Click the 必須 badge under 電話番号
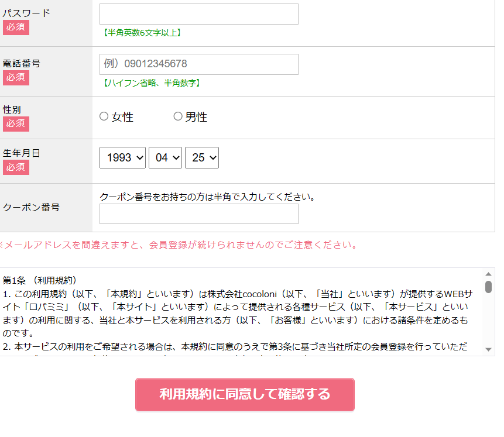Image resolution: width=504 pixels, height=437 pixels. [x=16, y=77]
